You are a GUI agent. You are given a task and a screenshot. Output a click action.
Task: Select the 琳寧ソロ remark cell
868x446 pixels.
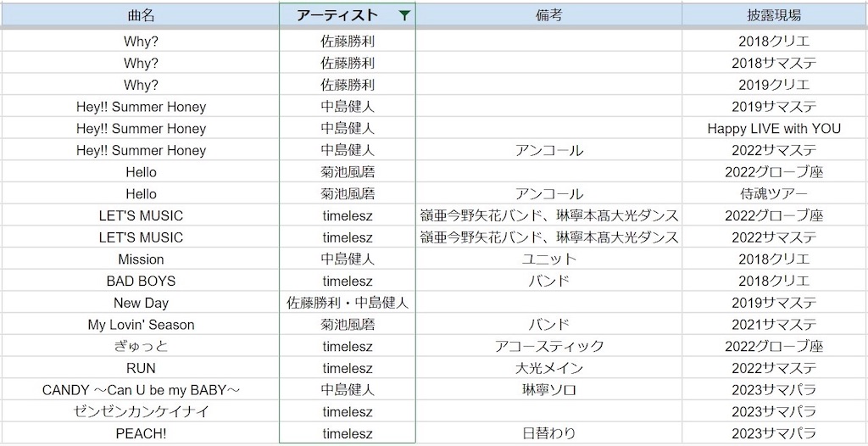[548, 390]
